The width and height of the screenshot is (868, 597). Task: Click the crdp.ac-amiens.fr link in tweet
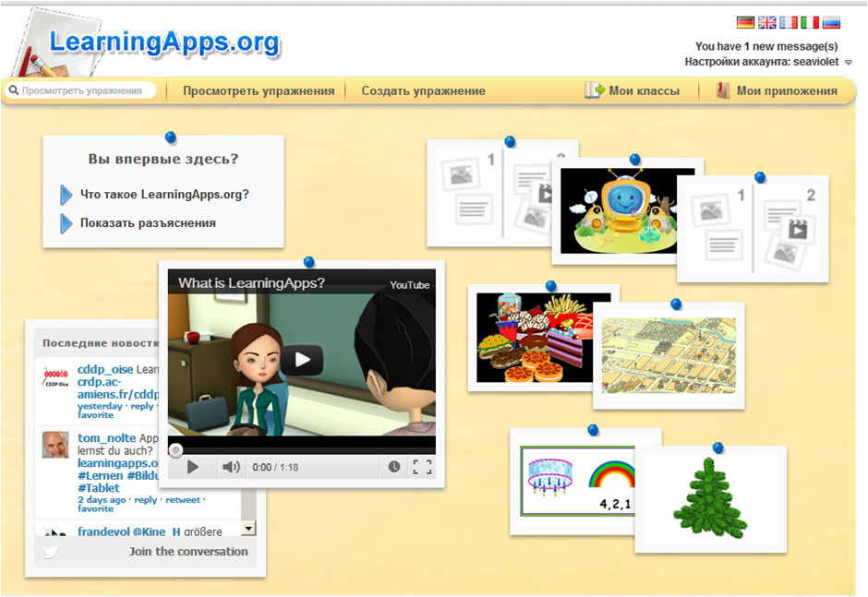click(x=118, y=388)
